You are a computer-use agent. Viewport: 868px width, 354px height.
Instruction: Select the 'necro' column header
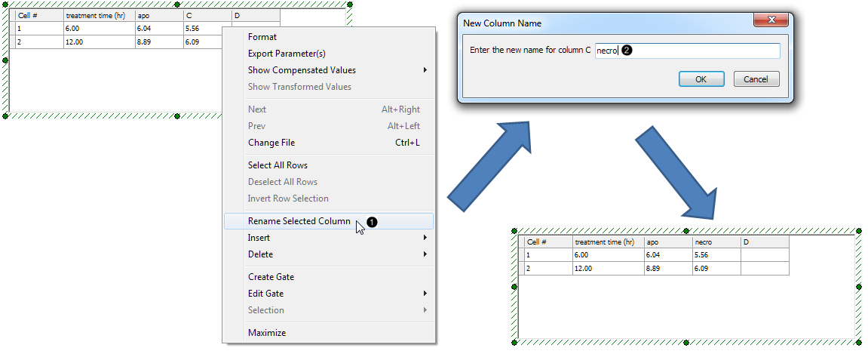click(716, 242)
